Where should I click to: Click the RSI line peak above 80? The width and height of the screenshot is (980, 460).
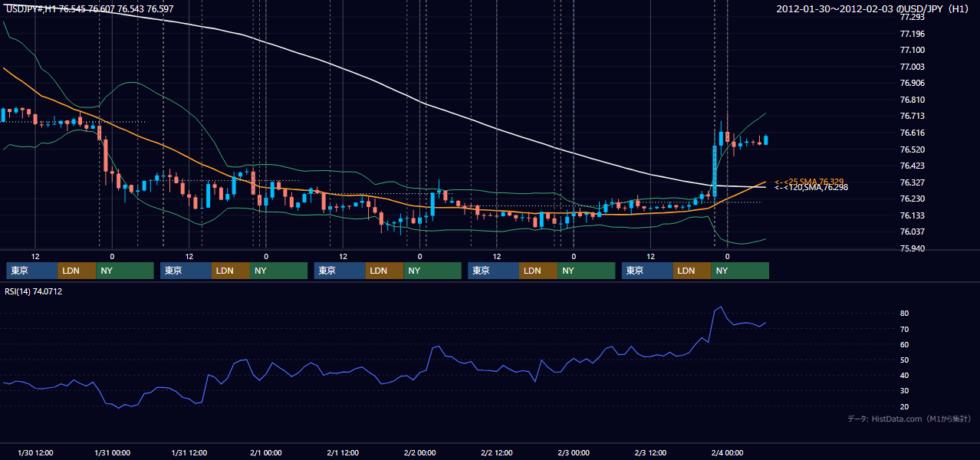click(x=720, y=307)
